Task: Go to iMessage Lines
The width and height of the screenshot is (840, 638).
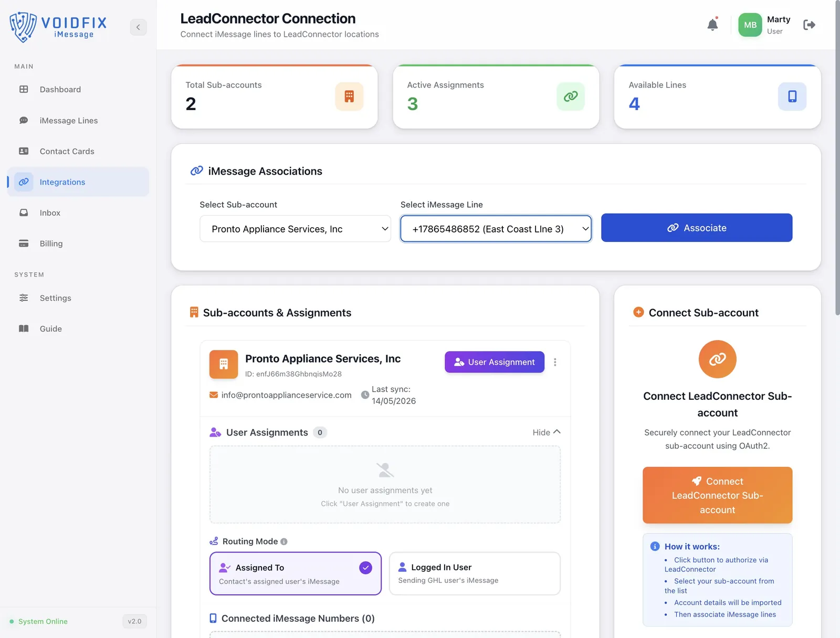Action: click(78, 121)
